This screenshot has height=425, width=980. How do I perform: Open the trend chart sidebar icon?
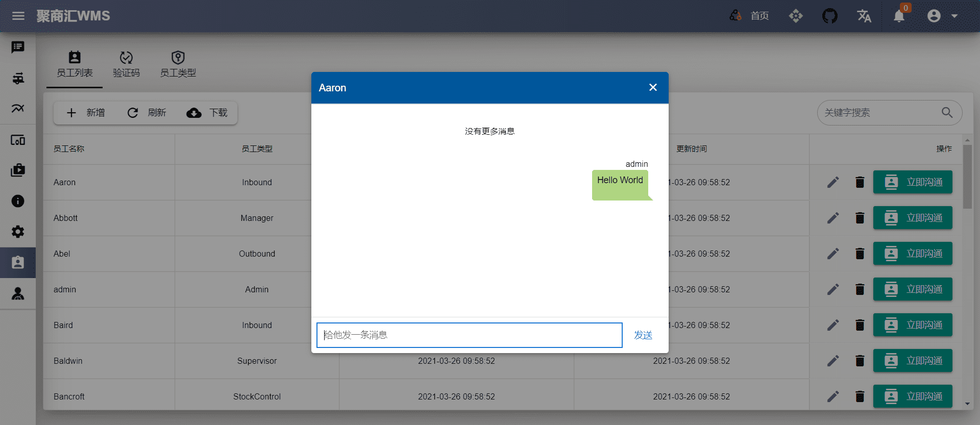18,108
